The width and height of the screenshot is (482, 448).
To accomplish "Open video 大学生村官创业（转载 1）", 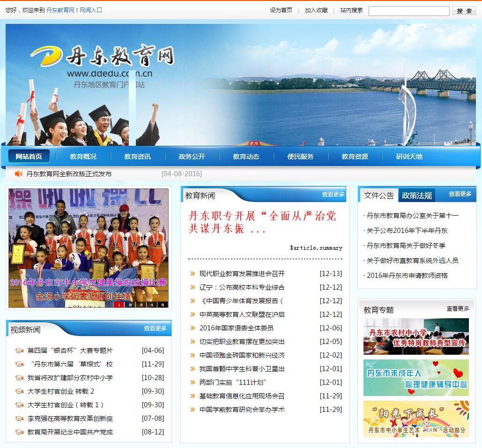I will tap(66, 405).
